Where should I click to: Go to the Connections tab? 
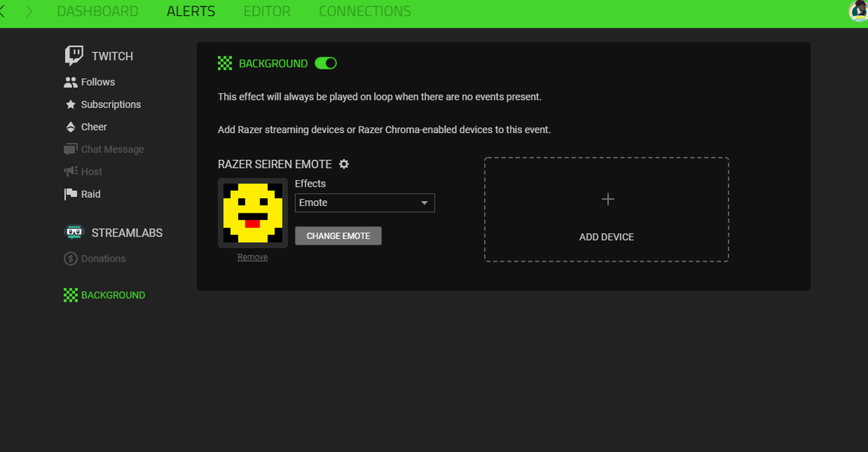point(365,12)
